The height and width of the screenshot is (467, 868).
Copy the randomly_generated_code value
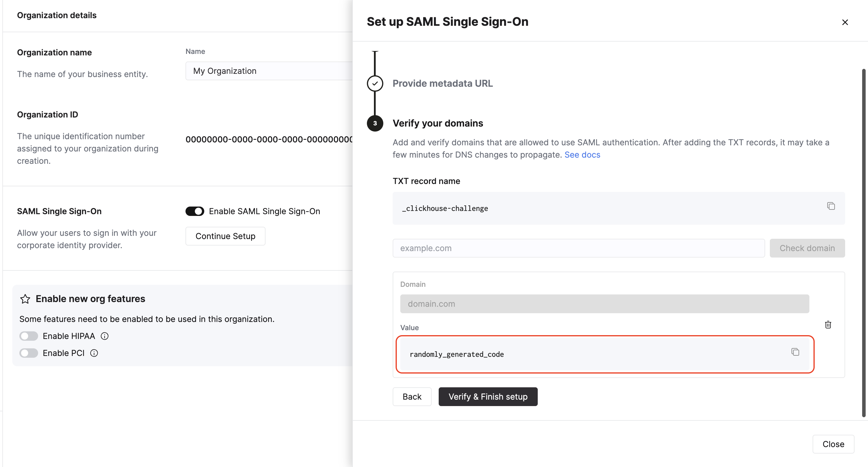click(795, 352)
